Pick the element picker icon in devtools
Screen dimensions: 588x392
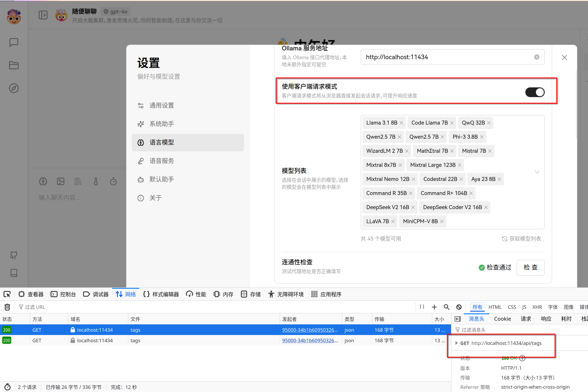(7, 294)
